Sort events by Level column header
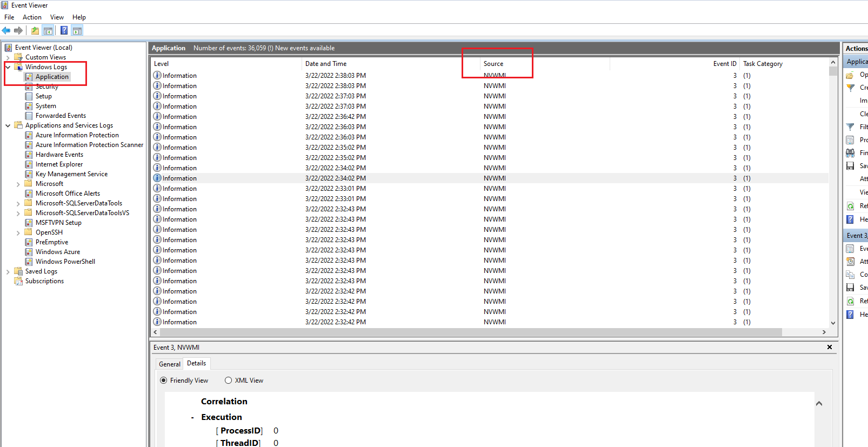This screenshot has height=447, width=868. tap(226, 64)
